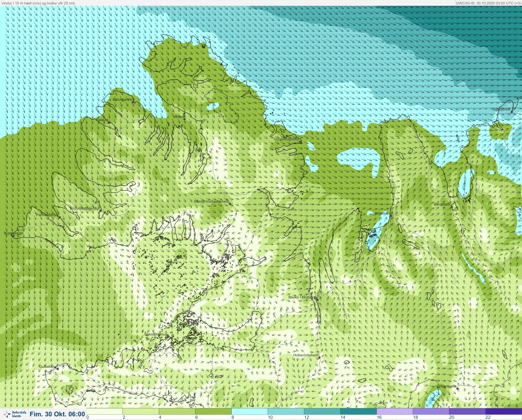Select the 4–6 m/s green legend swatch

coord(177,411)
